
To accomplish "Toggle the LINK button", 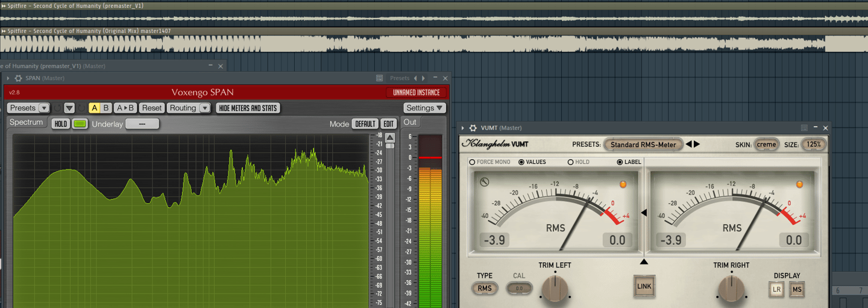I will click(644, 286).
